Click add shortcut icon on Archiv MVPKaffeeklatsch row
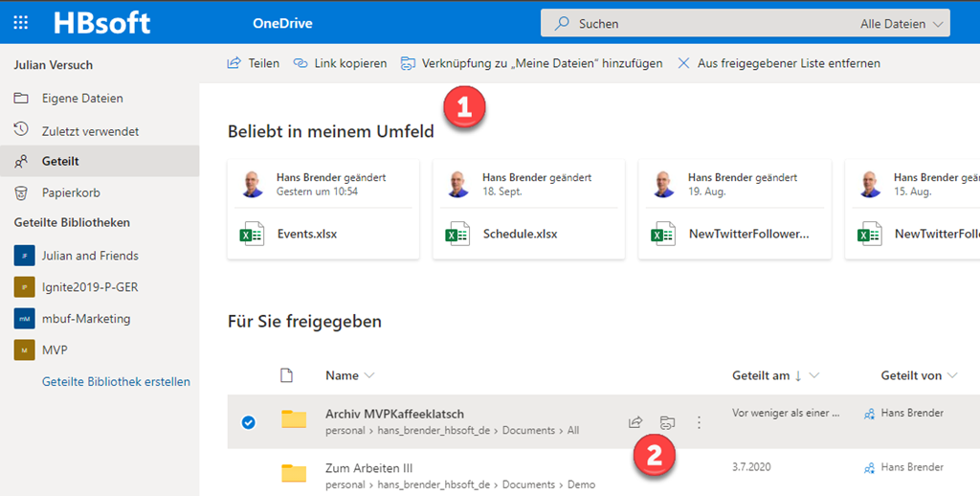This screenshot has height=496, width=980. [667, 422]
